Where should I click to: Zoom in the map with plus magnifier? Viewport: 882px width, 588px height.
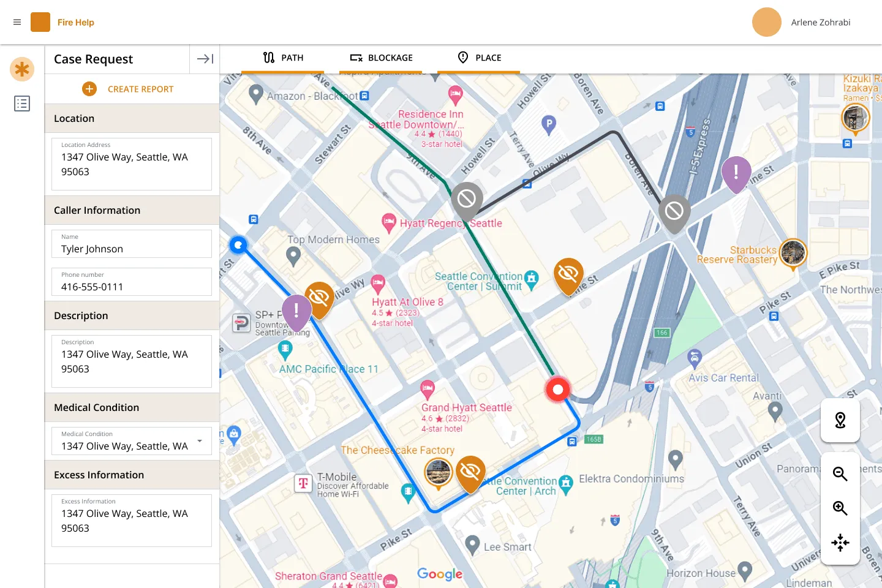click(840, 508)
